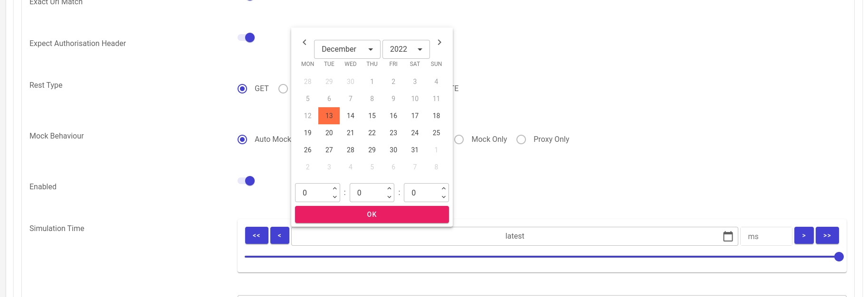Step back one with the < button
This screenshot has height=297, width=868.
[280, 235]
